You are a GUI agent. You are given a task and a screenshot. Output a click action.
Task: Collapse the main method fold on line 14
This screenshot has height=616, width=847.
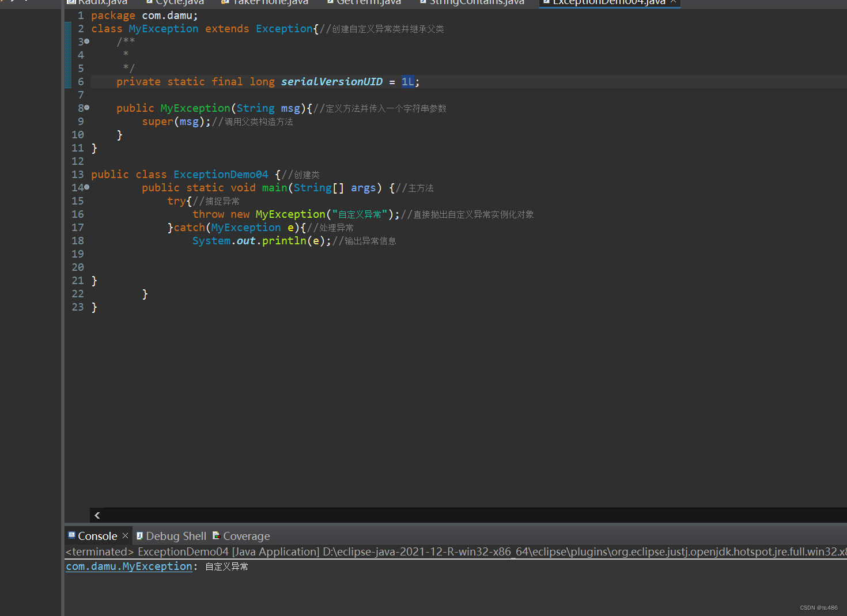point(87,187)
